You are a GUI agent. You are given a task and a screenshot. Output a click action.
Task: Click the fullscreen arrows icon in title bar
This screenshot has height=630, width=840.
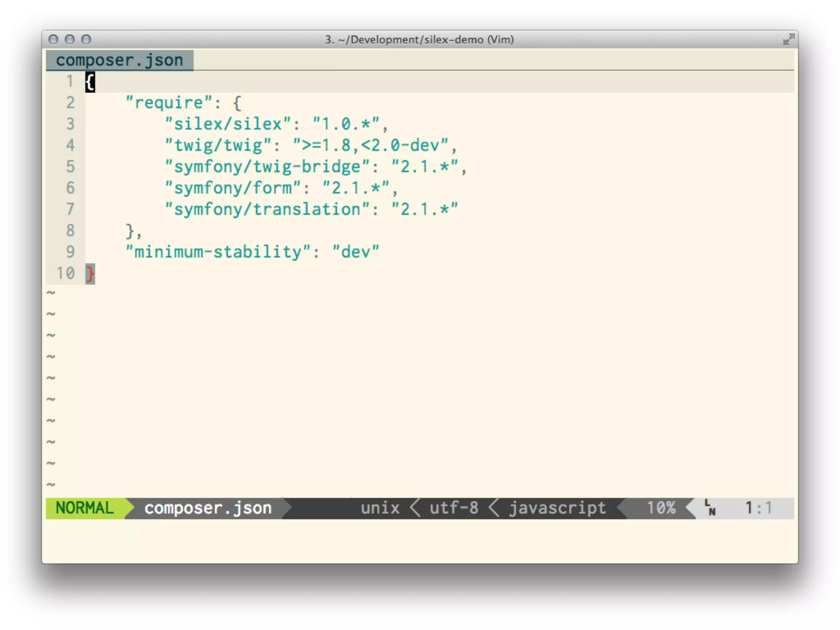pyautogui.click(x=788, y=40)
